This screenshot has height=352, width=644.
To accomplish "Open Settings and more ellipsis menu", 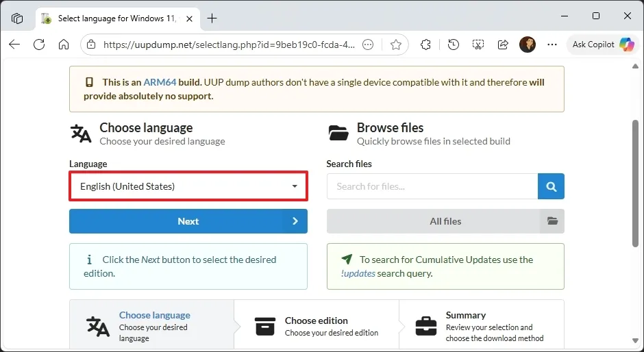I will pos(552,45).
